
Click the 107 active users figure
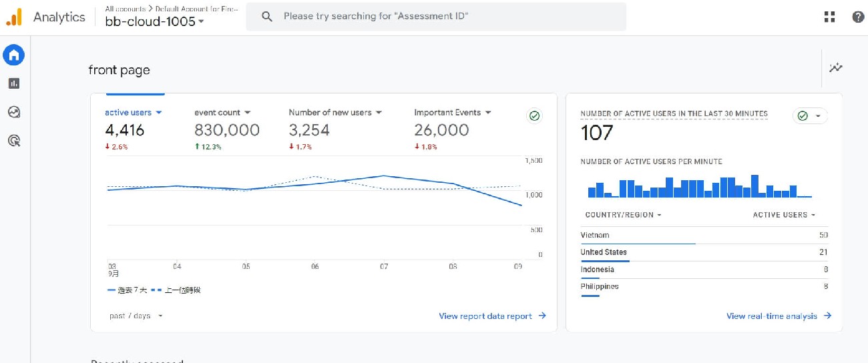click(597, 133)
